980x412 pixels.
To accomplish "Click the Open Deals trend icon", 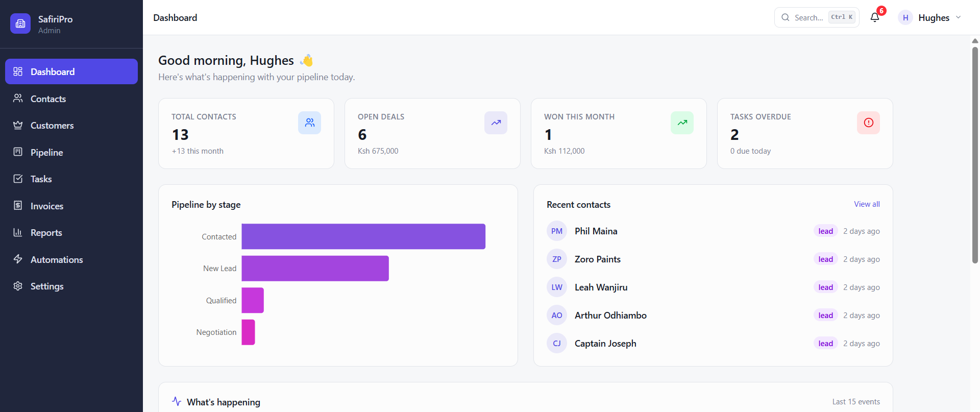I will pyautogui.click(x=496, y=123).
